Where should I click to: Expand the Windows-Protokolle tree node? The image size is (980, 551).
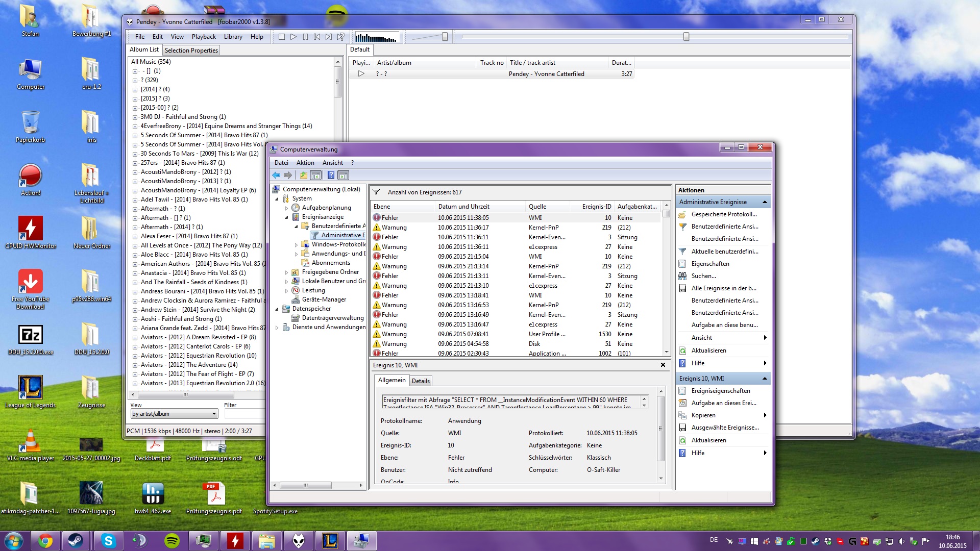coord(296,245)
